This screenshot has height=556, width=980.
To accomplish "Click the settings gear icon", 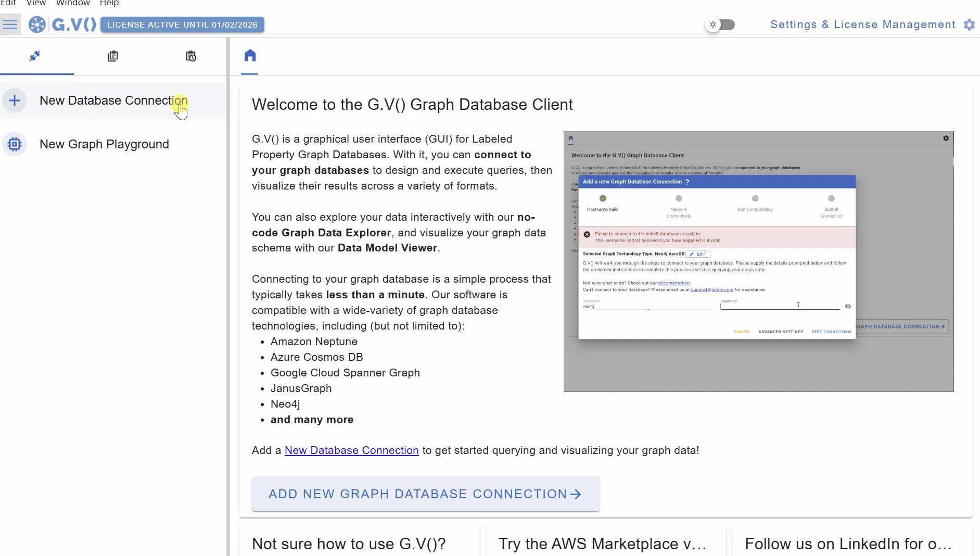I will pos(969,24).
